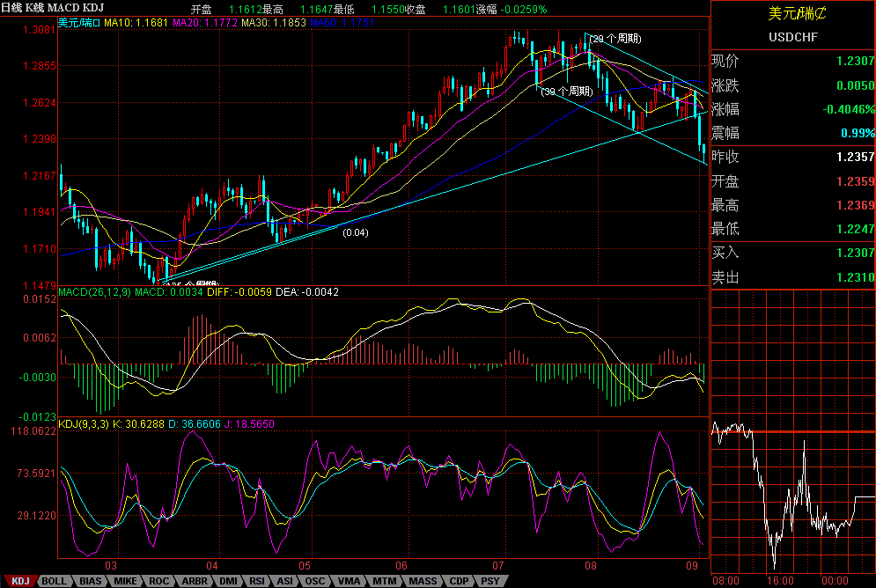Click the 08:00 label on intraday chart
Image resolution: width=876 pixels, height=588 pixels.
(x=725, y=581)
